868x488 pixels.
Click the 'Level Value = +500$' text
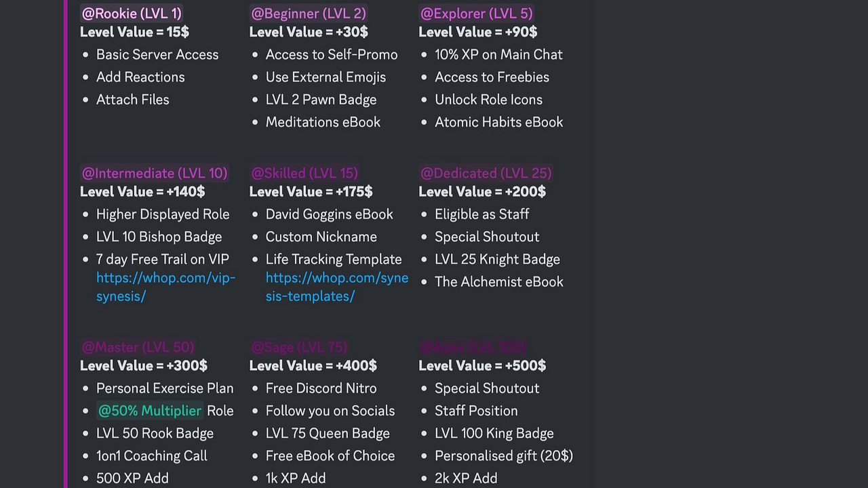pyautogui.click(x=482, y=365)
